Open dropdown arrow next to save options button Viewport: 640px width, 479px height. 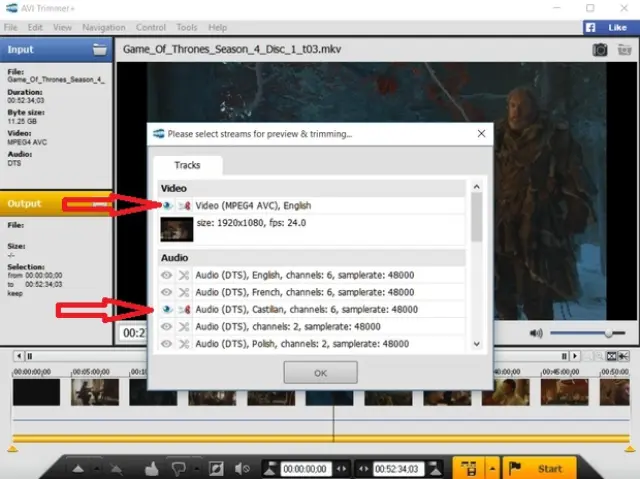coord(491,468)
